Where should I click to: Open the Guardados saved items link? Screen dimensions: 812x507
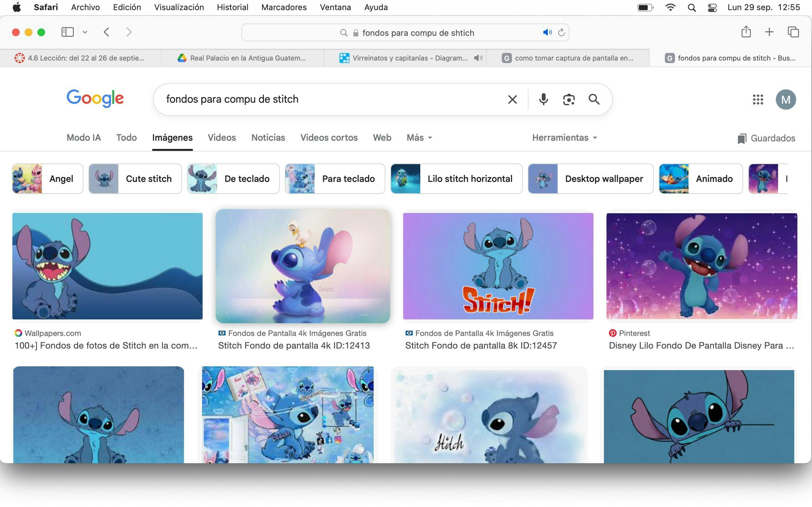click(x=766, y=138)
